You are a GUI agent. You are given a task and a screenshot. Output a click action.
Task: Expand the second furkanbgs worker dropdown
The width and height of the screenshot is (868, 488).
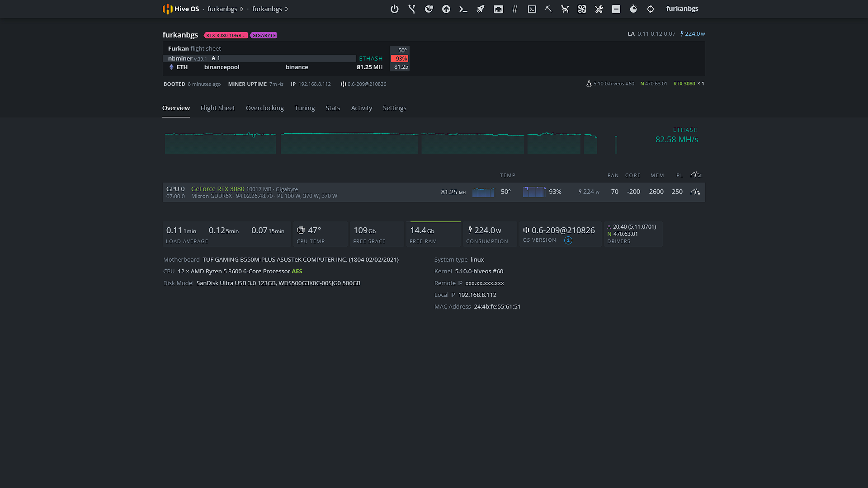click(x=270, y=9)
